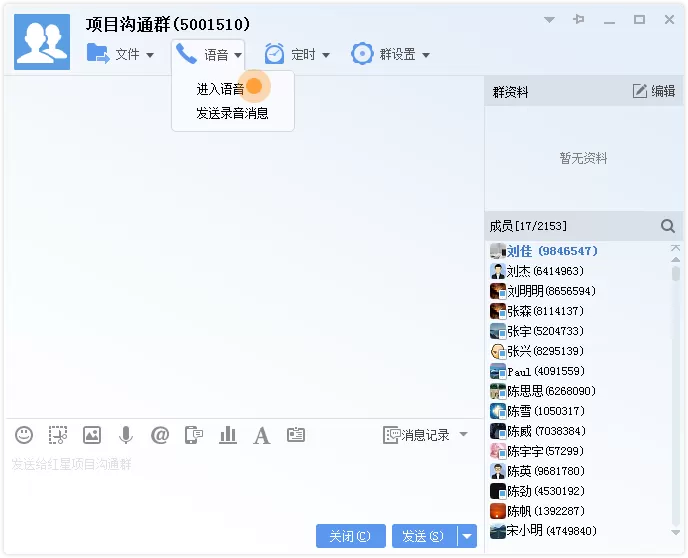
Task: Select member 张森 (8114137)
Action: (x=579, y=311)
